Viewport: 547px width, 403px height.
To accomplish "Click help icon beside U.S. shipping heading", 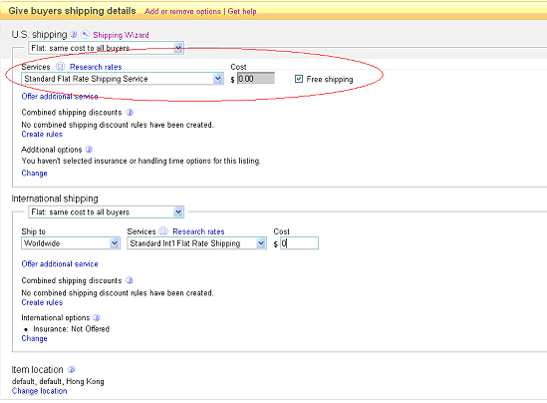I will coord(73,35).
